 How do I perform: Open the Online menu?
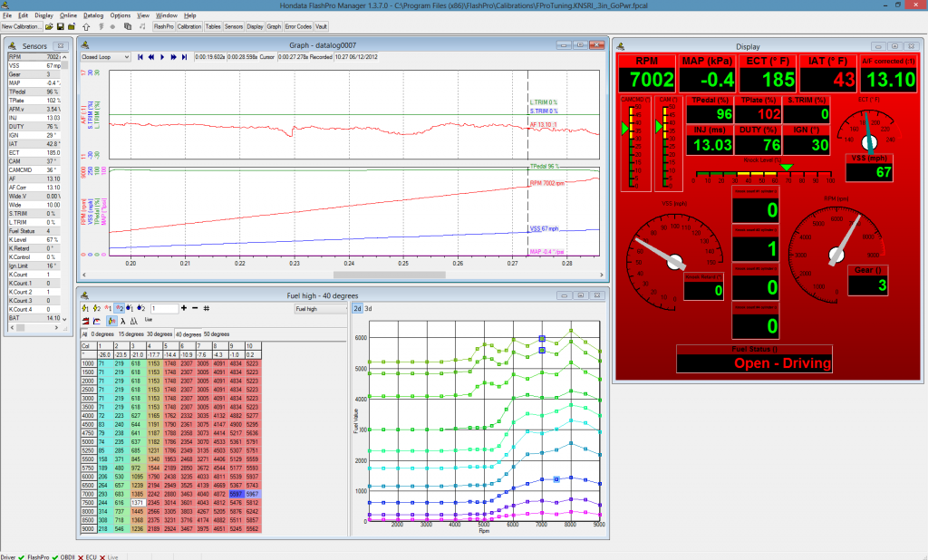pos(68,15)
